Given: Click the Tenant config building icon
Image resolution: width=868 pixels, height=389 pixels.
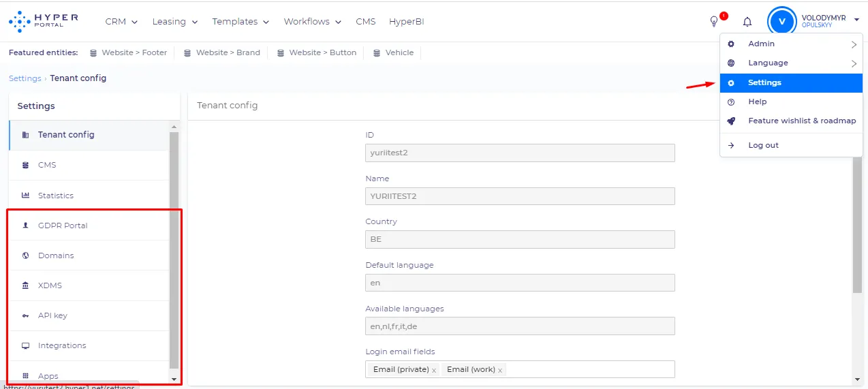Looking at the screenshot, I should pyautogui.click(x=26, y=135).
